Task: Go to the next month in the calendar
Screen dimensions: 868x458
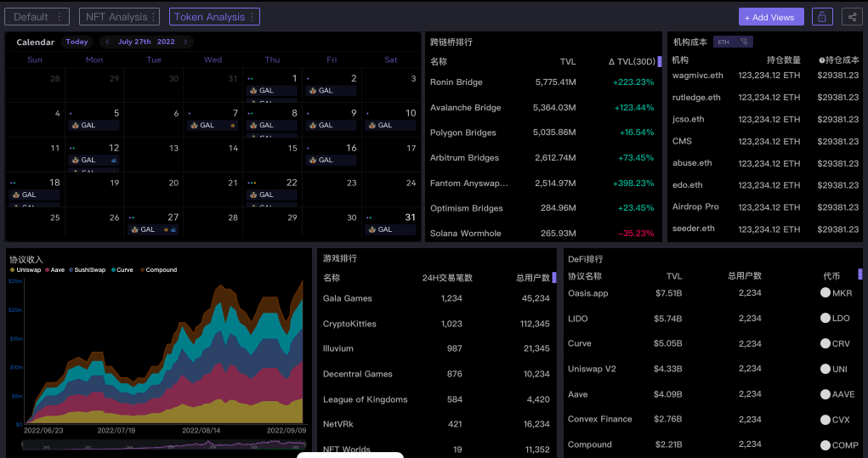Action: click(185, 42)
